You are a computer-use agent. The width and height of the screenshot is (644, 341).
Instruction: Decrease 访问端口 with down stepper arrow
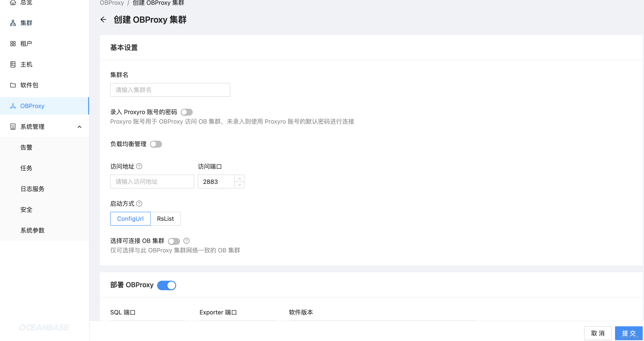tap(239, 185)
